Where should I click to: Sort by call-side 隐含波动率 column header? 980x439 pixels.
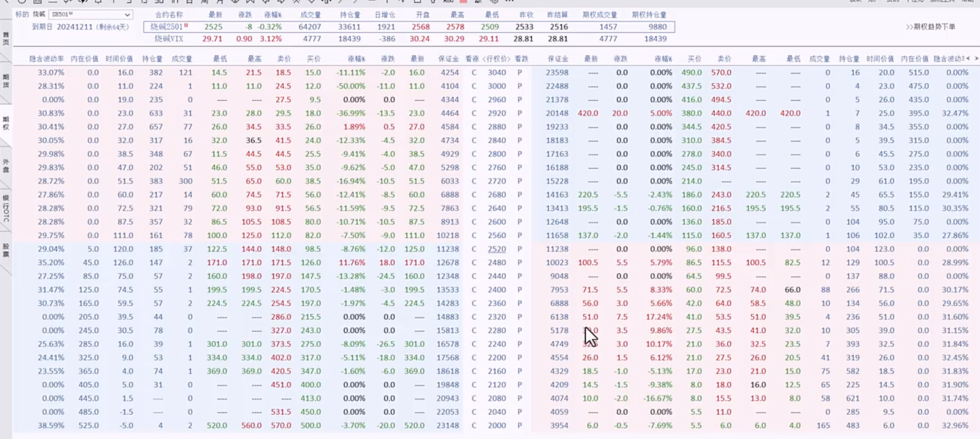(46, 59)
